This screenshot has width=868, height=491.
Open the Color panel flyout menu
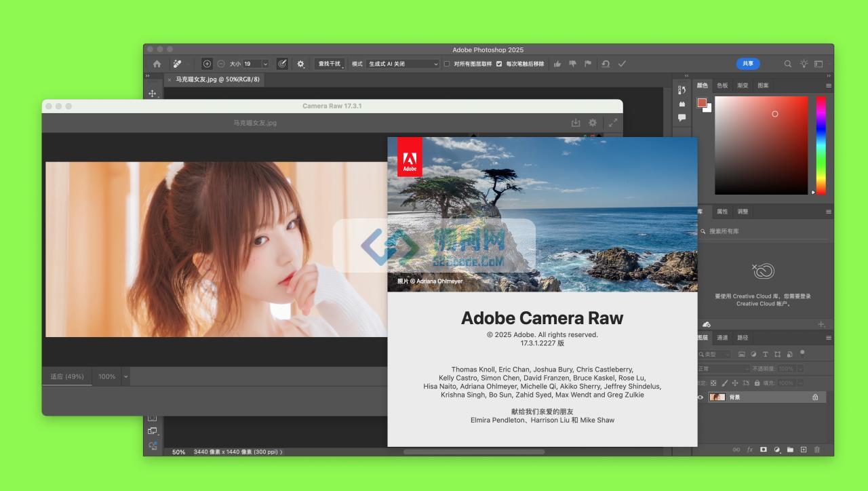point(828,85)
